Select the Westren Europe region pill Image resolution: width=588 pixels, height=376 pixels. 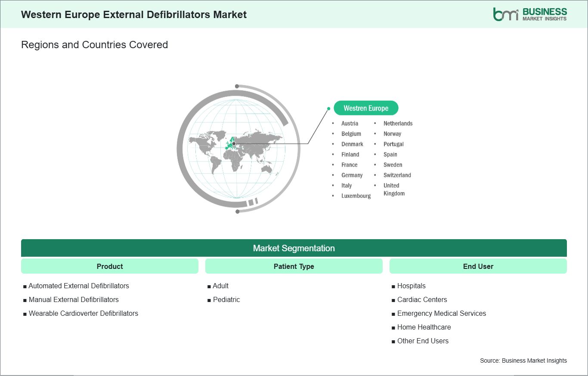(366, 108)
